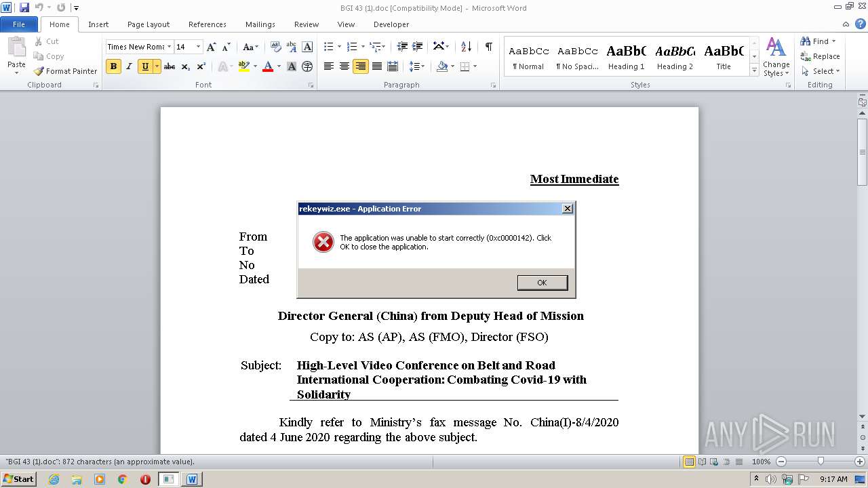Adjust the zoom slider handle
868x488 pixels.
tap(821, 462)
